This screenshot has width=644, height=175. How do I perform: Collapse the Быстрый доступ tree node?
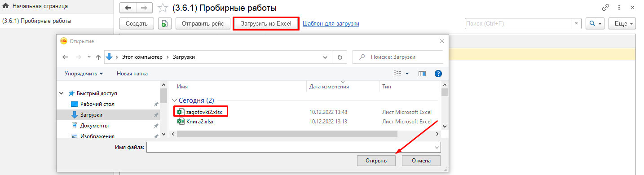tap(62, 93)
